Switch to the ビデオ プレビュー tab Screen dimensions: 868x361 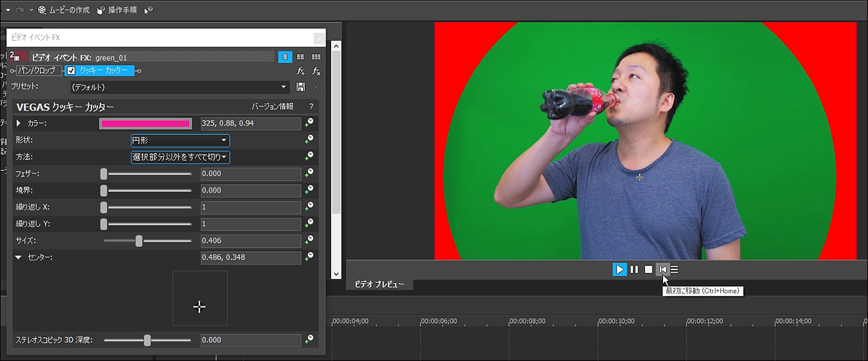[x=379, y=284]
